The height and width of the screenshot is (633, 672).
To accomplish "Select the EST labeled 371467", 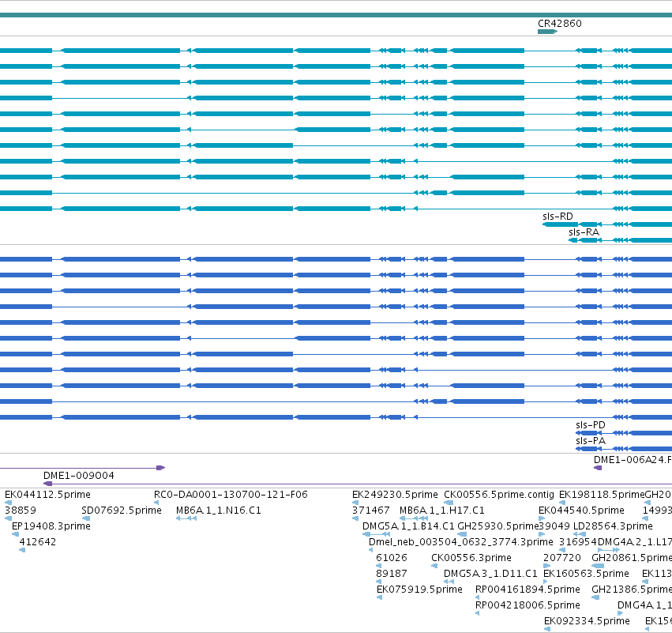I will (x=370, y=511).
